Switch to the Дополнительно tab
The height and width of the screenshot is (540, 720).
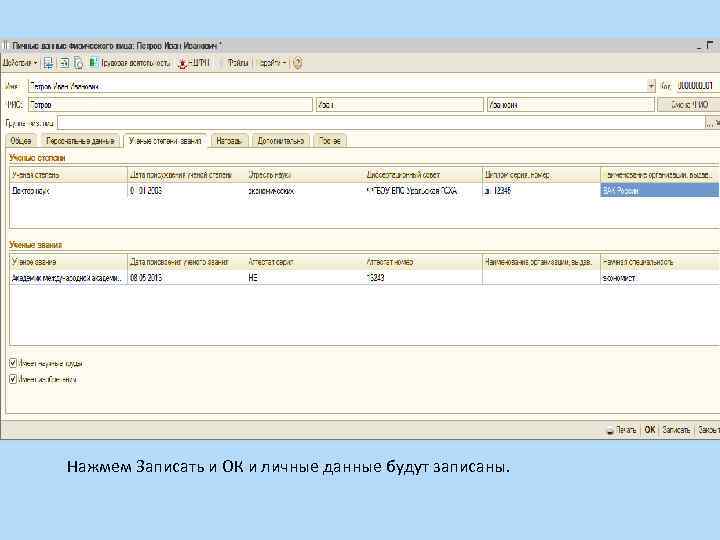pos(281,141)
